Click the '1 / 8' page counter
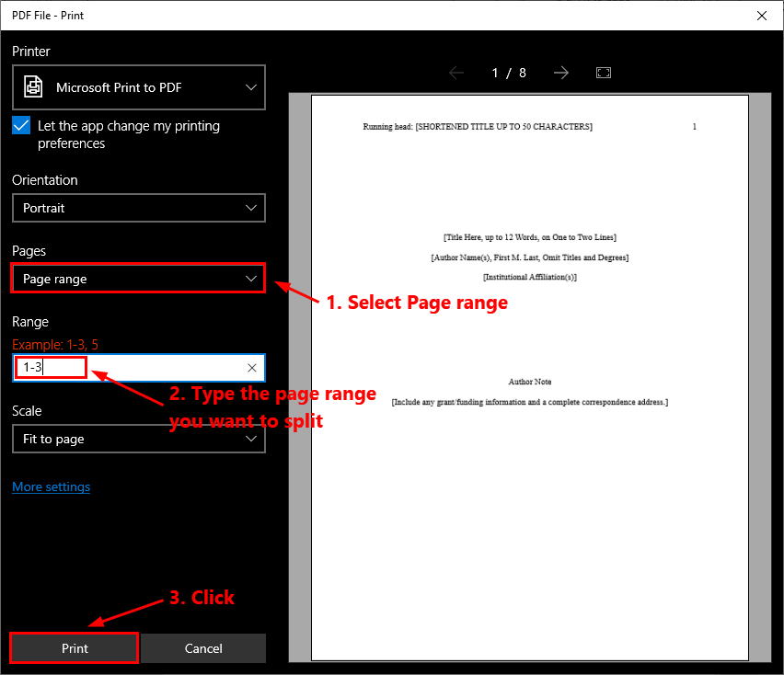784x675 pixels. (509, 73)
